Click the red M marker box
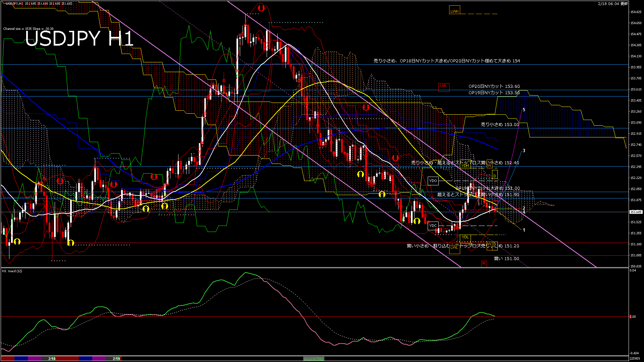The height and width of the screenshot is (362, 644). (x=484, y=263)
